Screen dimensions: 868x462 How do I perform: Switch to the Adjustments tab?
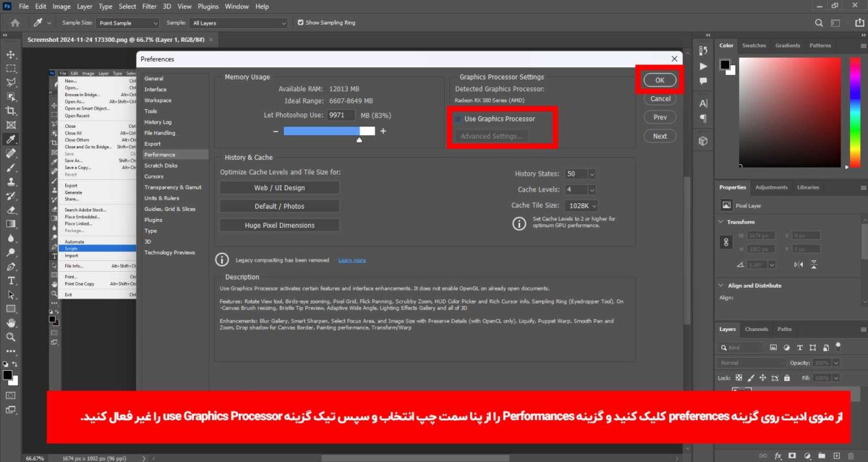point(771,187)
